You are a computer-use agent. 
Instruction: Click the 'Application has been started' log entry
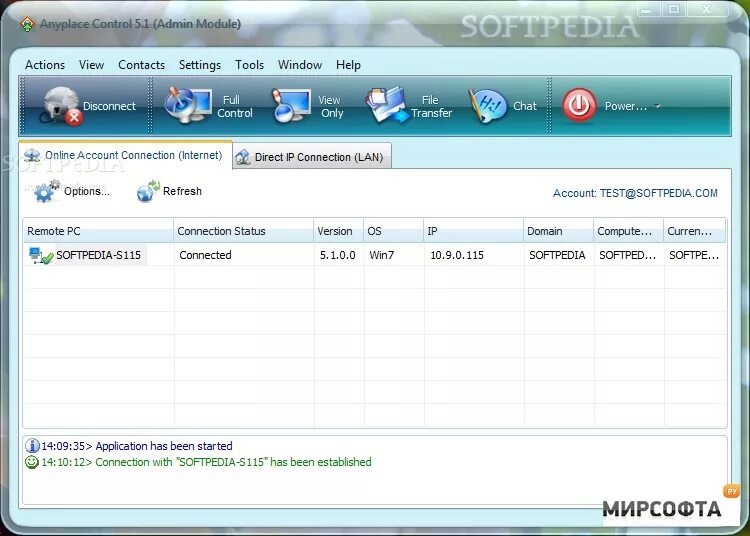pos(137,446)
